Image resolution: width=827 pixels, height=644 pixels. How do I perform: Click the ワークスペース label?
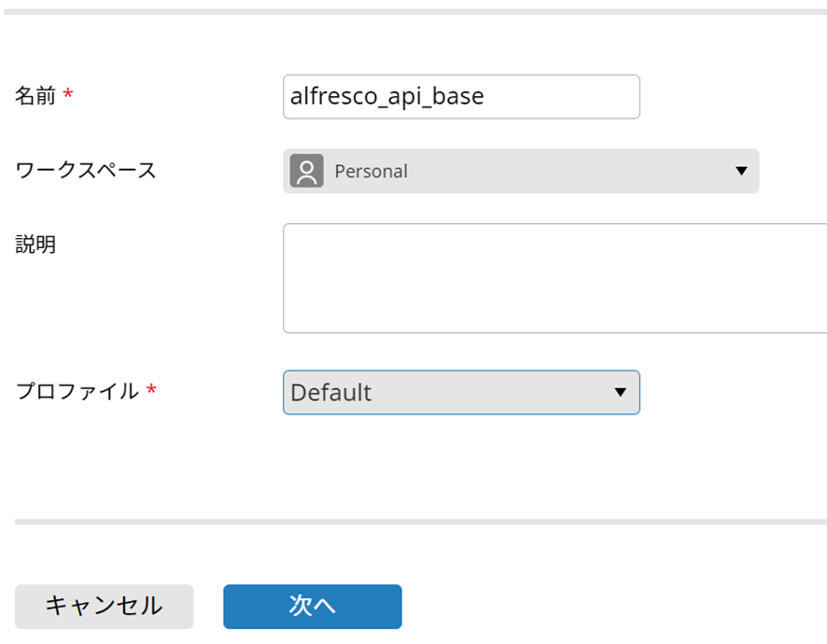[x=86, y=170]
